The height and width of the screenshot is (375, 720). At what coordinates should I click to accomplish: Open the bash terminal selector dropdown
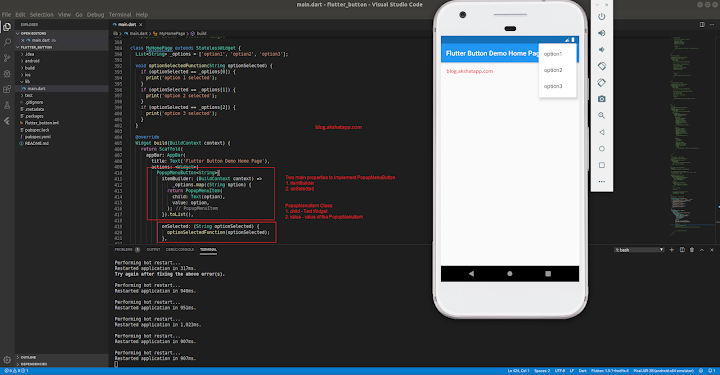coord(639,250)
